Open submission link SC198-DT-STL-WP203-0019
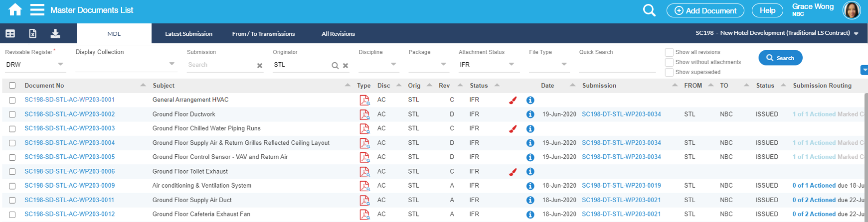The image size is (868, 222). pyautogui.click(x=621, y=186)
